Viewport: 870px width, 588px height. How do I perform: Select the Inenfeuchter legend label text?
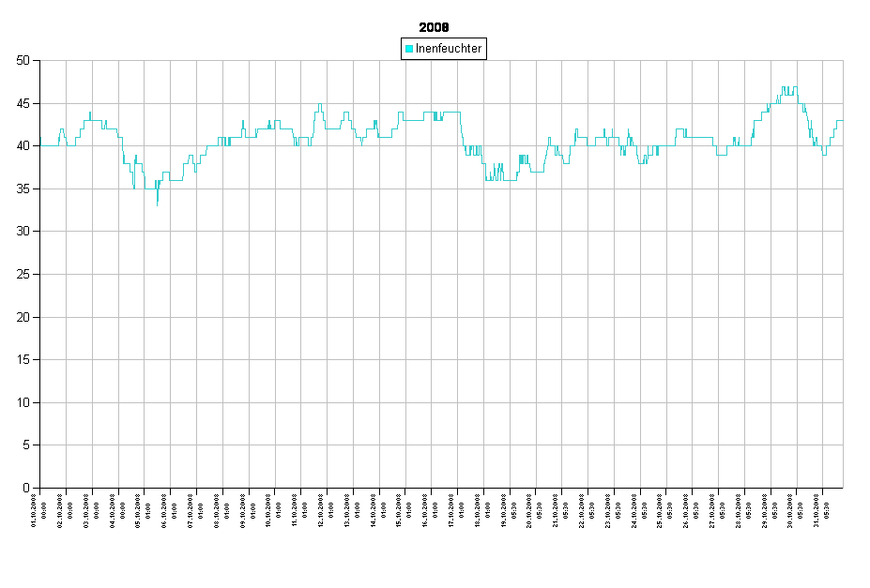(x=449, y=49)
